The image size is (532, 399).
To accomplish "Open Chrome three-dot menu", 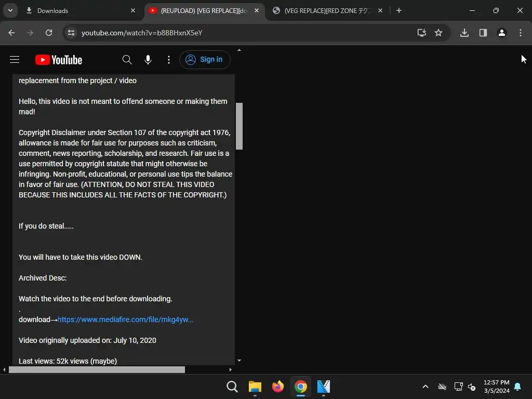I will tap(521, 33).
